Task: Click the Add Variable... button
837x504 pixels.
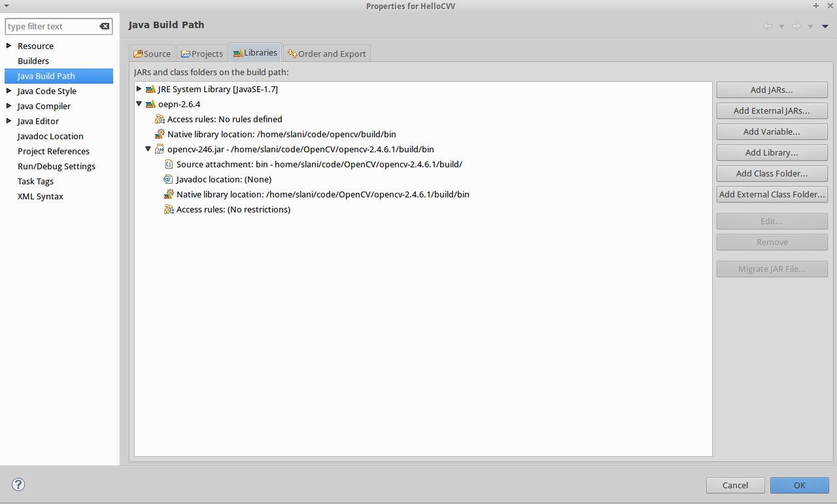Action: click(772, 132)
